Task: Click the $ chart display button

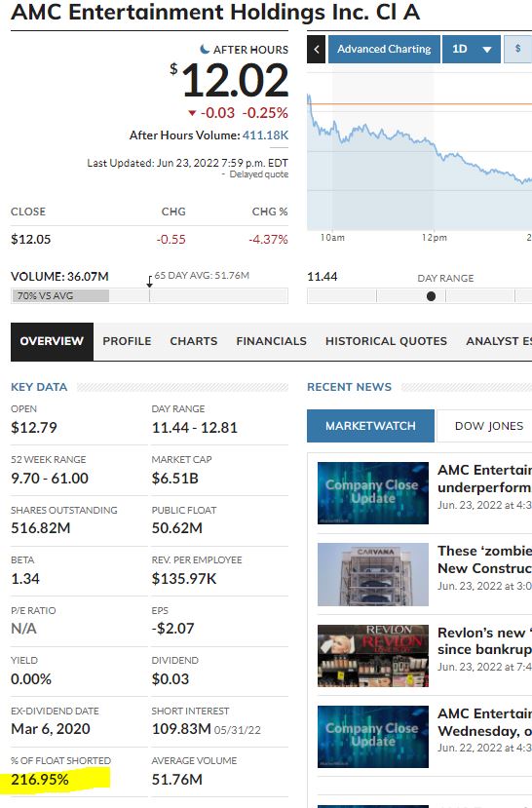Action: pyautogui.click(x=517, y=50)
